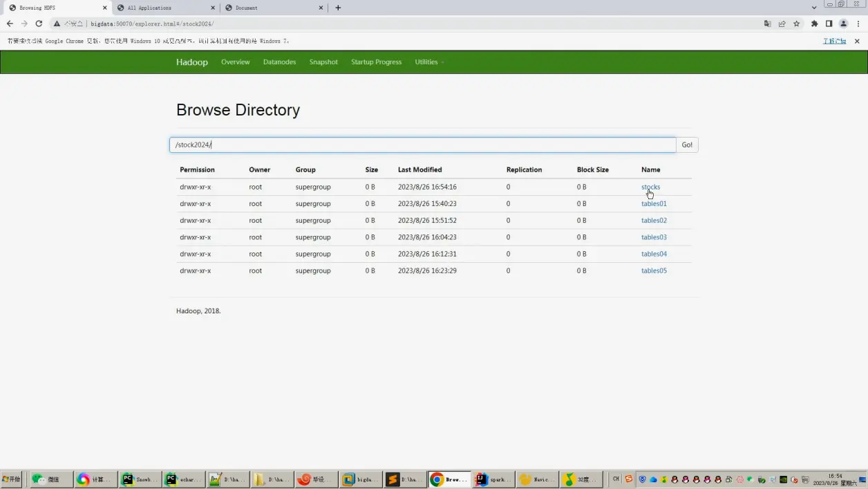
Task: Click the directory path input field
Action: (x=423, y=145)
